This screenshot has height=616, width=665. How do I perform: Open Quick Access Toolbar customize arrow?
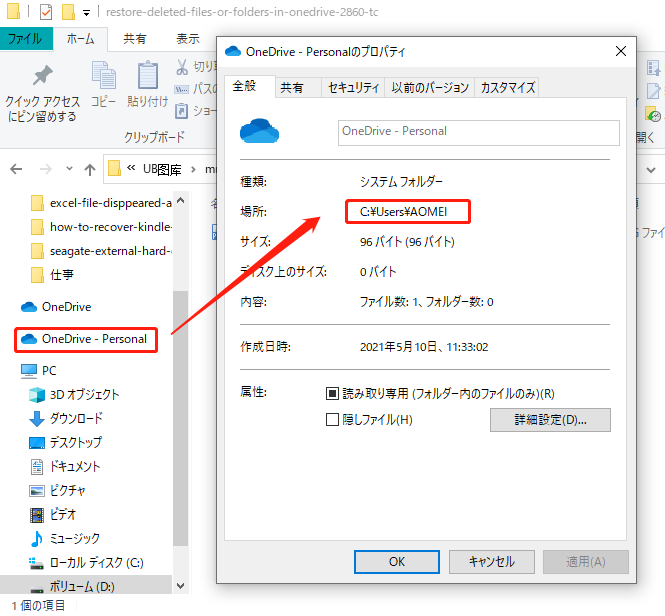point(87,13)
